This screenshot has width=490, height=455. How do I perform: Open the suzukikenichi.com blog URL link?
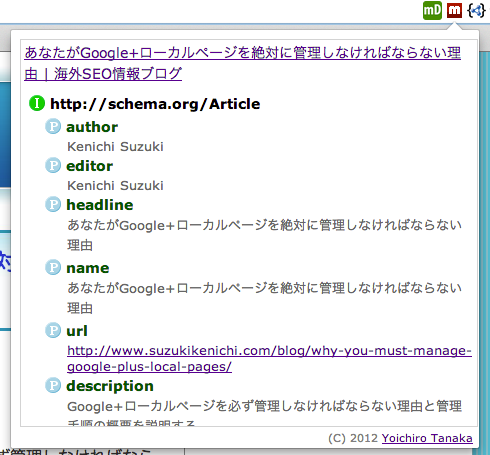(269, 359)
